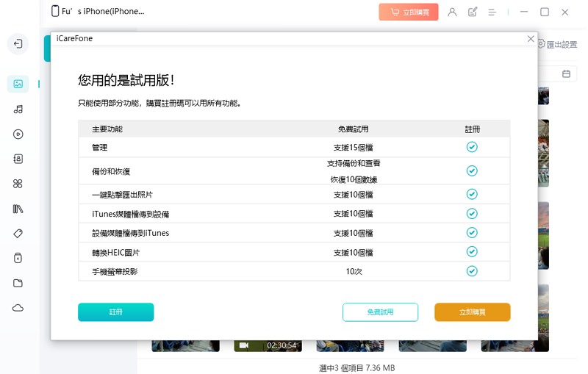Viewport: 588px width, 374px height.
Task: Open the Books section in sidebar
Action: coord(18,209)
